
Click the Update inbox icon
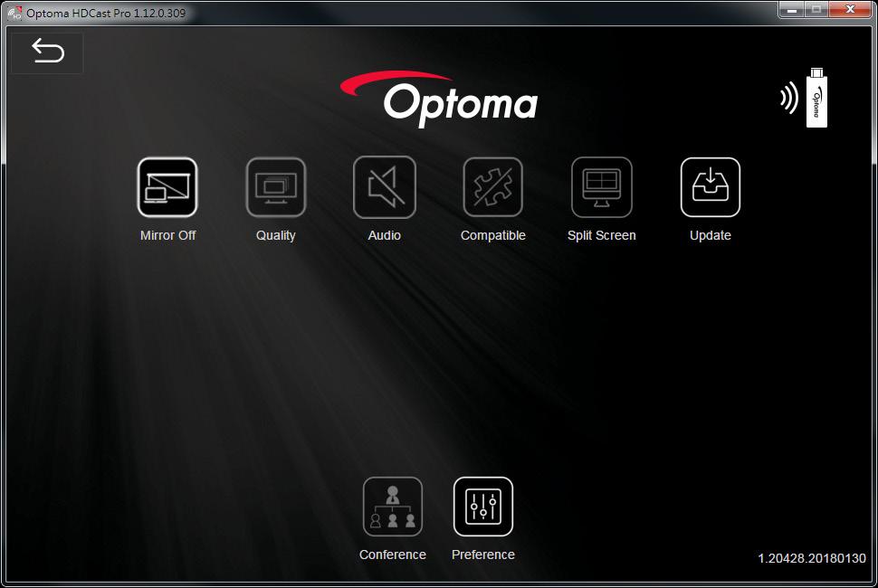[710, 187]
